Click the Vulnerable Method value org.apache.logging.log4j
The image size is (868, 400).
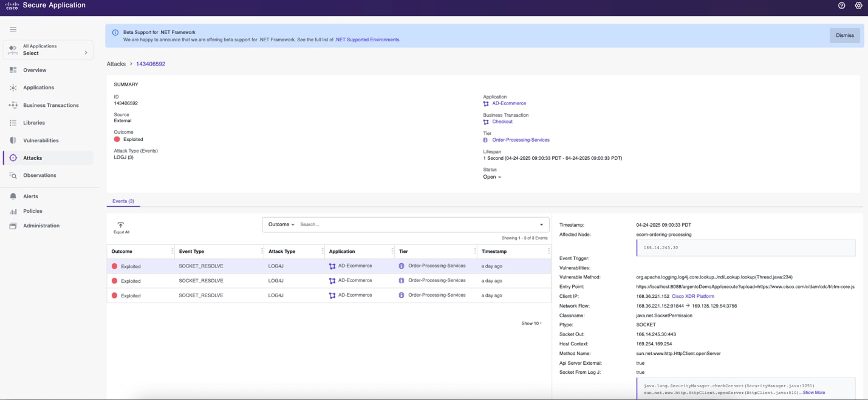coord(714,277)
